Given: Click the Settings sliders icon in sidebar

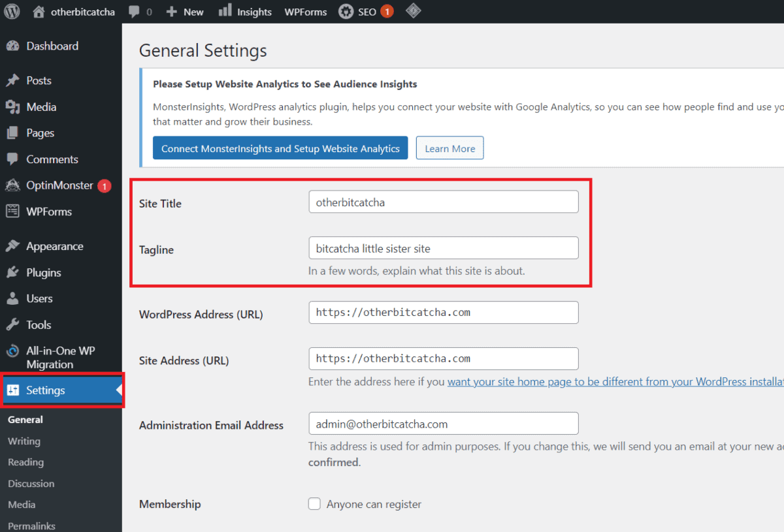Looking at the screenshot, I should 13,390.
